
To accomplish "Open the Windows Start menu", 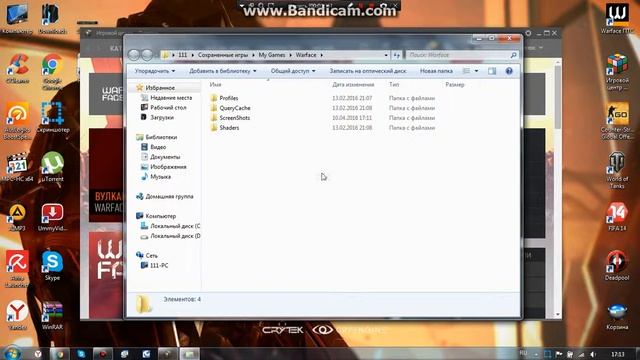I will (12, 353).
